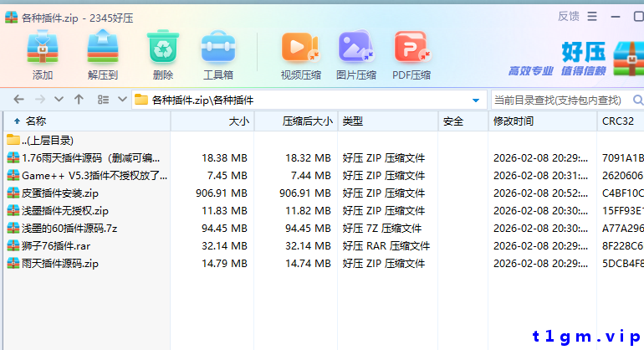Click the 好压 RAR 压缩文件 type cell
This screenshot has width=644, height=350.
click(386, 246)
